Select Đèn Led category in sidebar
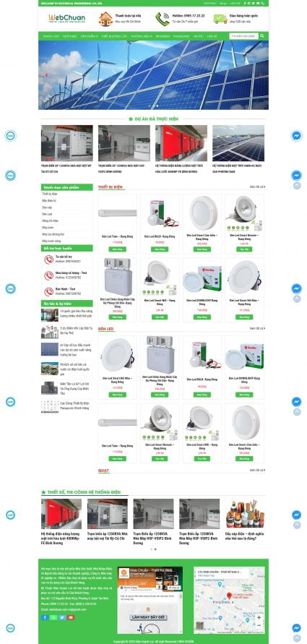The width and height of the screenshot is (307, 644). coord(67,214)
